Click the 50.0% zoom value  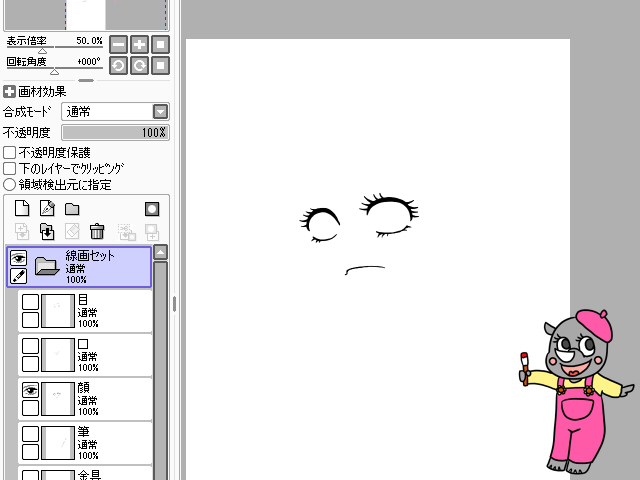(x=89, y=41)
